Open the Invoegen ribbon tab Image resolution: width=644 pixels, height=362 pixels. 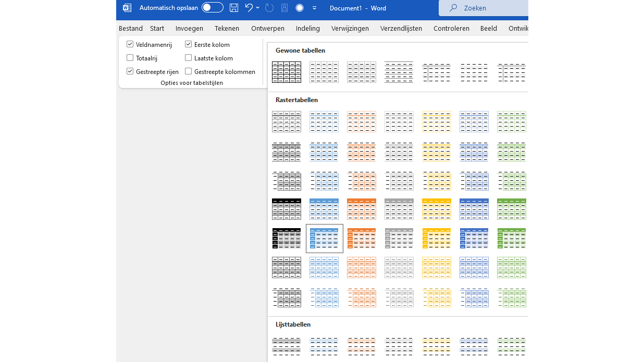tap(189, 29)
